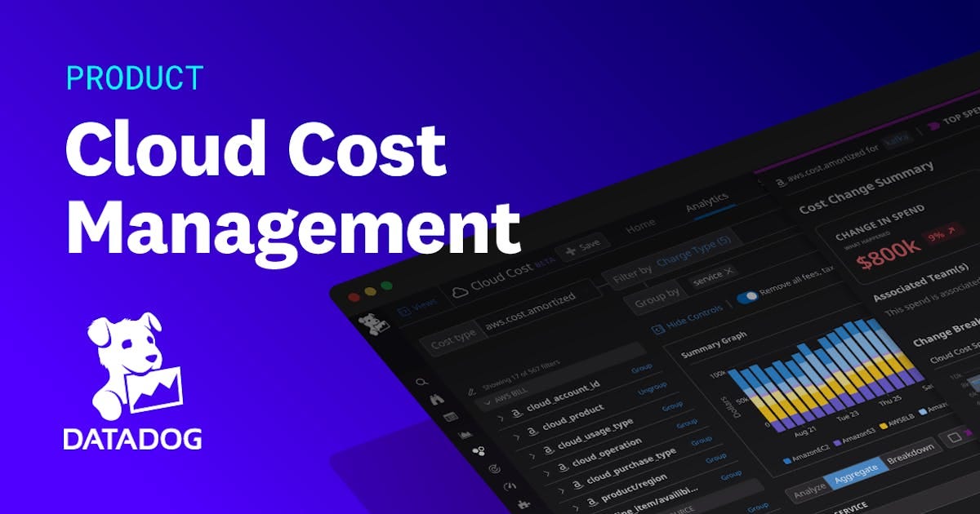Image resolution: width=980 pixels, height=514 pixels.
Task: Expand the AWS BILL facet section
Action: [488, 401]
